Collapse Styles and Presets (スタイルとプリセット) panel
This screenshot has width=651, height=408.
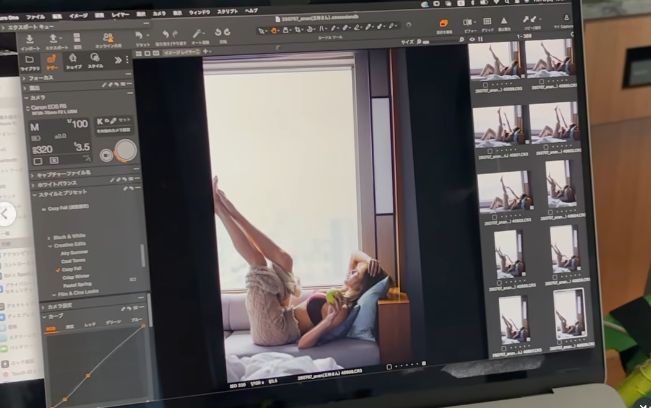coord(34,195)
